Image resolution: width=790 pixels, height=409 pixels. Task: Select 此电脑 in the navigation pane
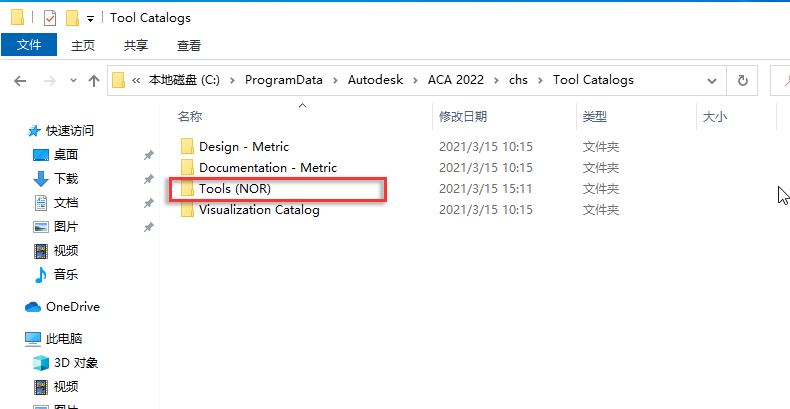click(x=64, y=339)
